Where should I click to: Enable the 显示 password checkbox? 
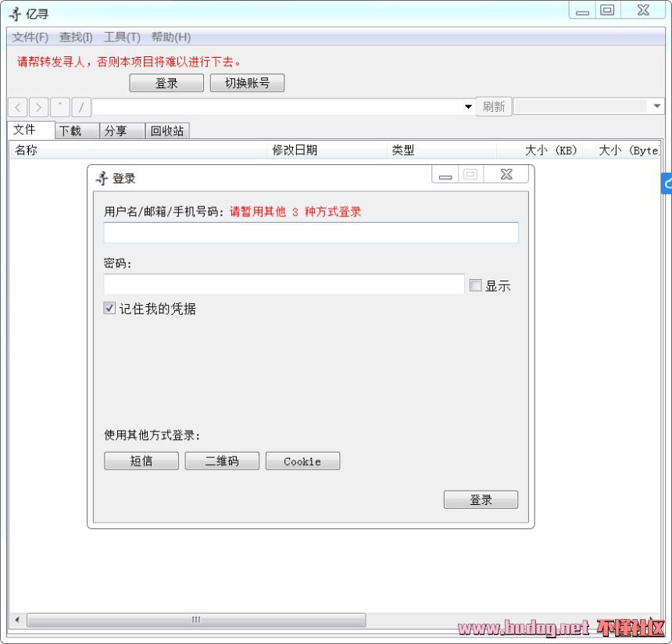[x=475, y=285]
